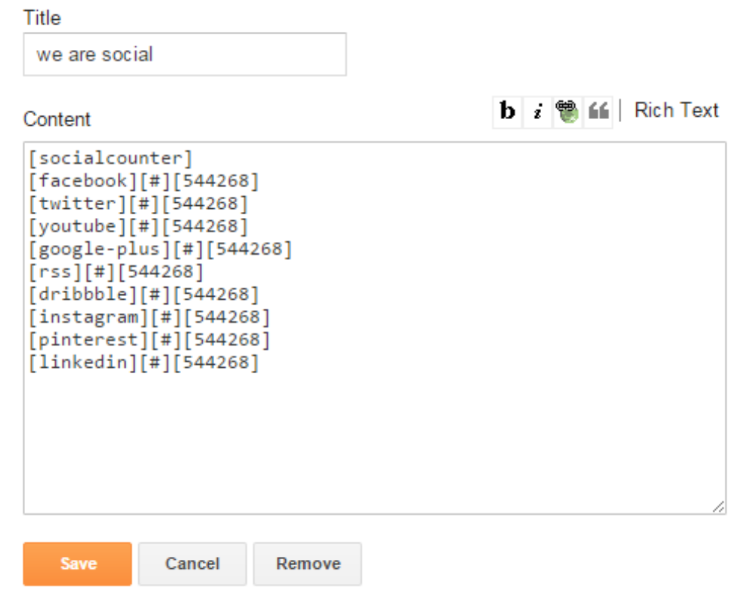Apply italic formatting with the i icon

(538, 111)
